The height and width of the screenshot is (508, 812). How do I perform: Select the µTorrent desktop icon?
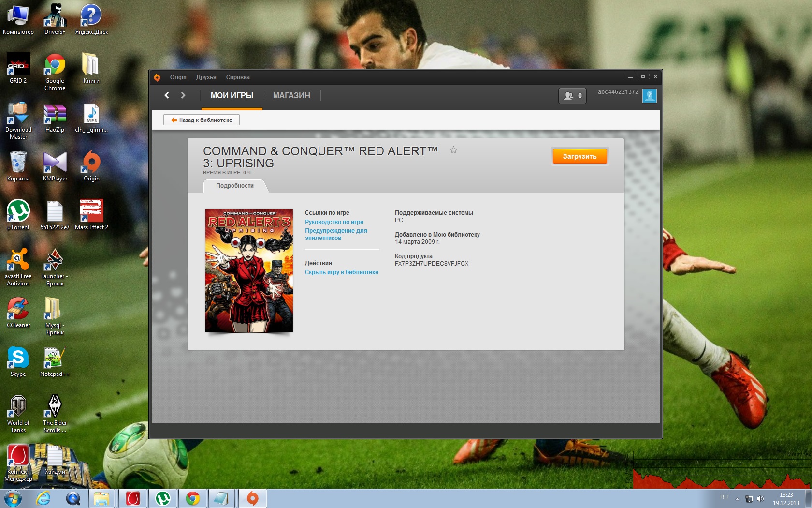point(18,215)
